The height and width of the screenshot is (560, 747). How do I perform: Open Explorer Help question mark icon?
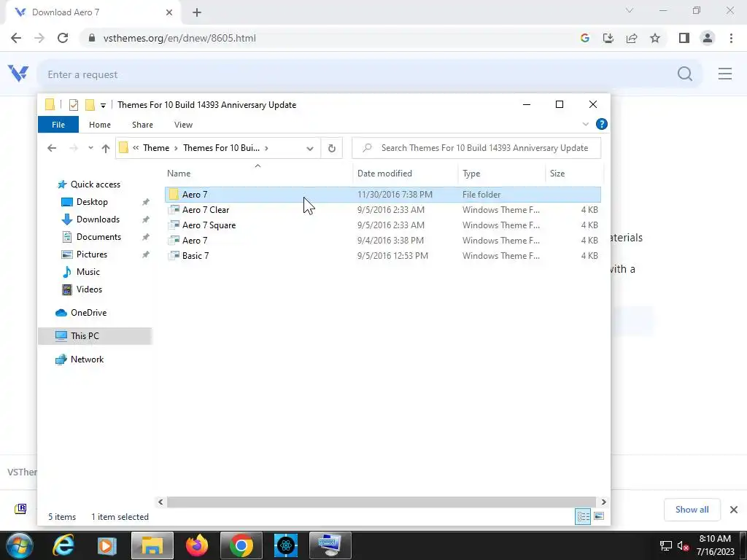(x=602, y=124)
